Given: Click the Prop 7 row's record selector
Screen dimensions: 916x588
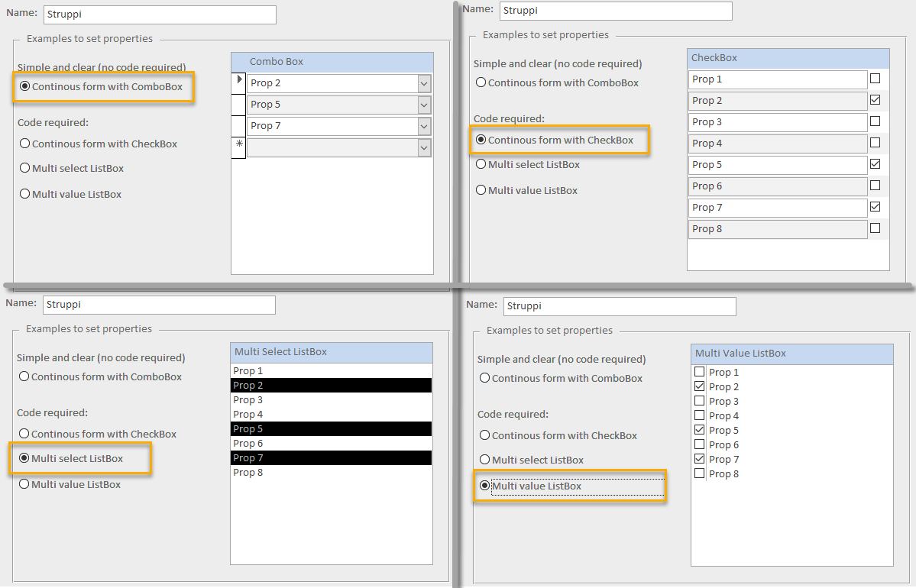Looking at the screenshot, I should click(x=238, y=126).
